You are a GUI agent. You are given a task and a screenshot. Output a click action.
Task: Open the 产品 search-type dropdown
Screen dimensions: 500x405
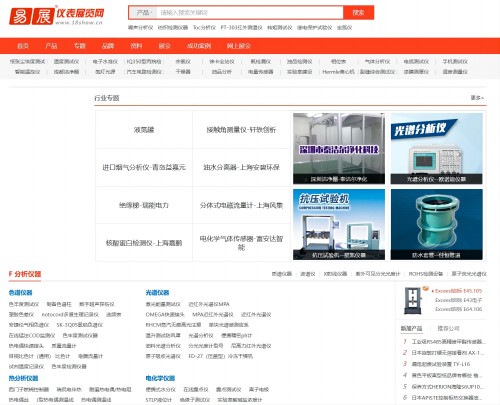click(144, 13)
